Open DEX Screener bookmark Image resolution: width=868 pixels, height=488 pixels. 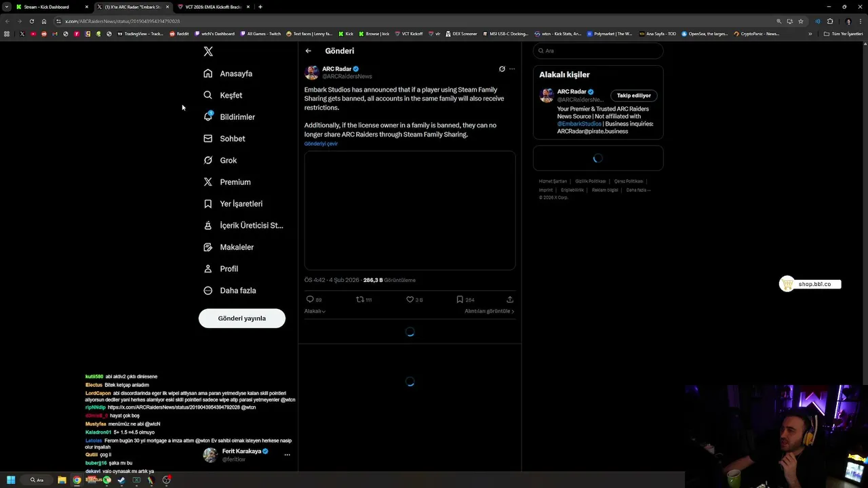461,34
